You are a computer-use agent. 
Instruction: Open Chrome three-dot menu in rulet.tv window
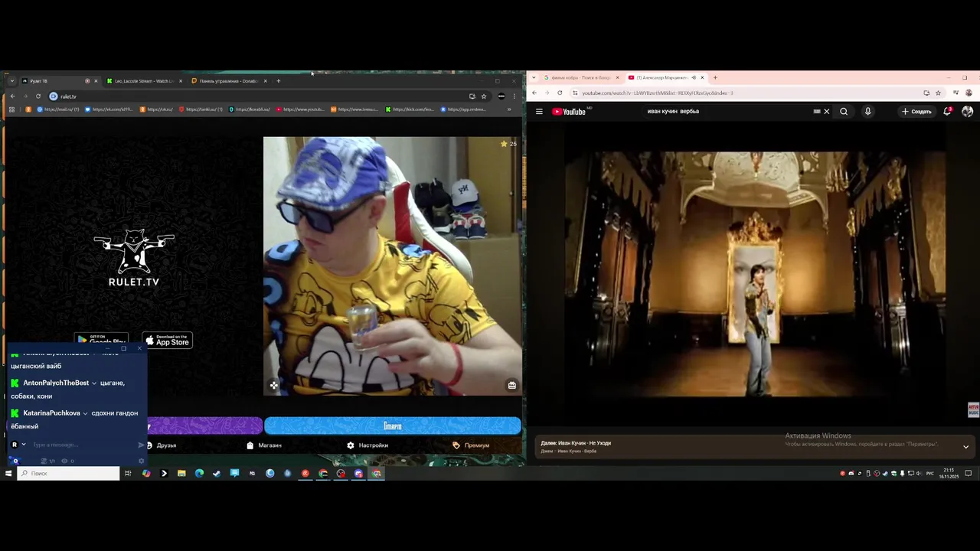click(514, 96)
